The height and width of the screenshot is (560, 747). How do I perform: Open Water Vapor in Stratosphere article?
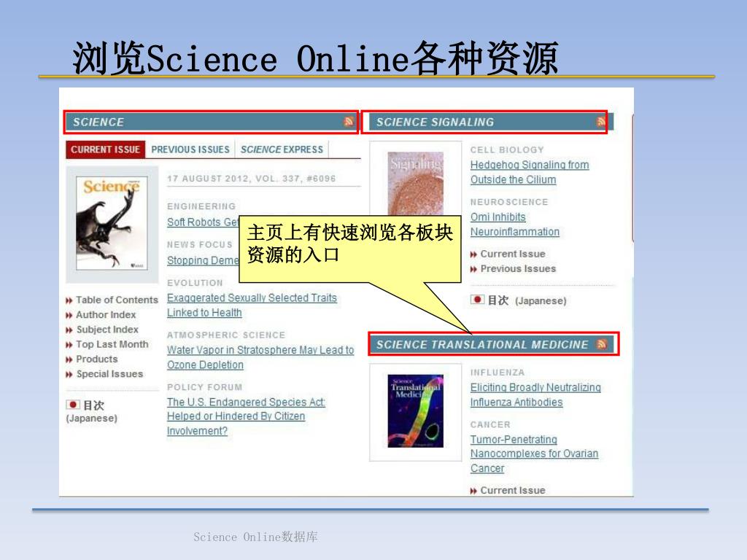[260, 357]
